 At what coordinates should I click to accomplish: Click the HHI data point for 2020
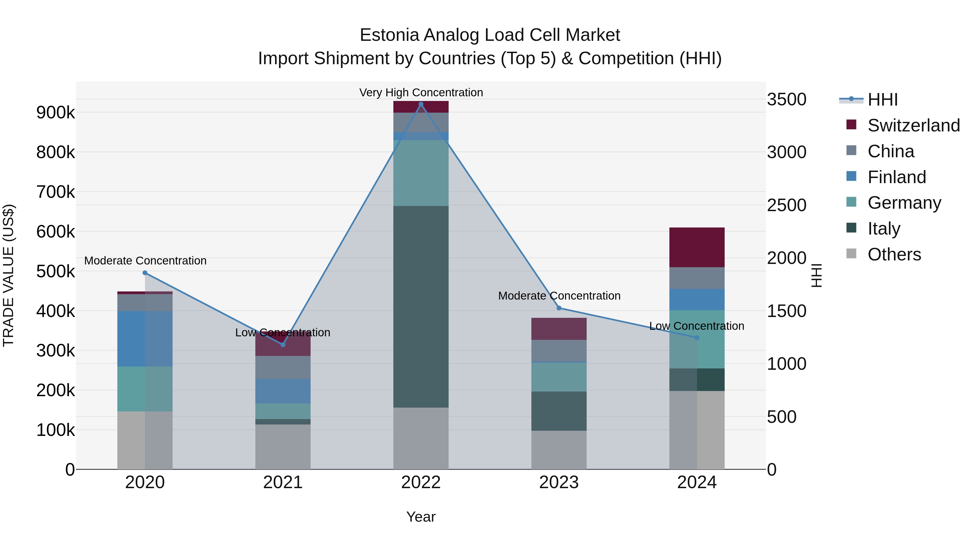click(145, 273)
